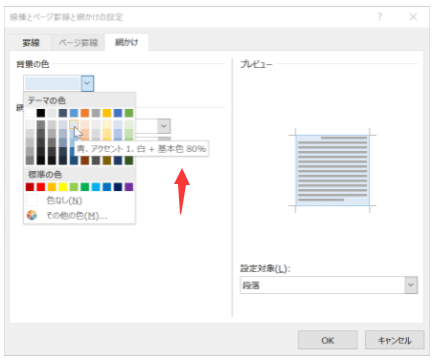Select navy dark blue in 標準の色 row
434x362 pixels.
point(118,187)
